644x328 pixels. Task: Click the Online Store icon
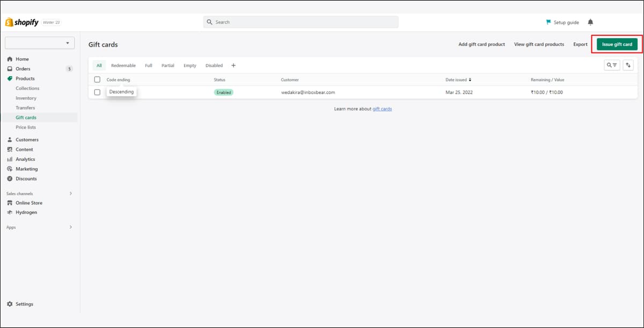10,203
